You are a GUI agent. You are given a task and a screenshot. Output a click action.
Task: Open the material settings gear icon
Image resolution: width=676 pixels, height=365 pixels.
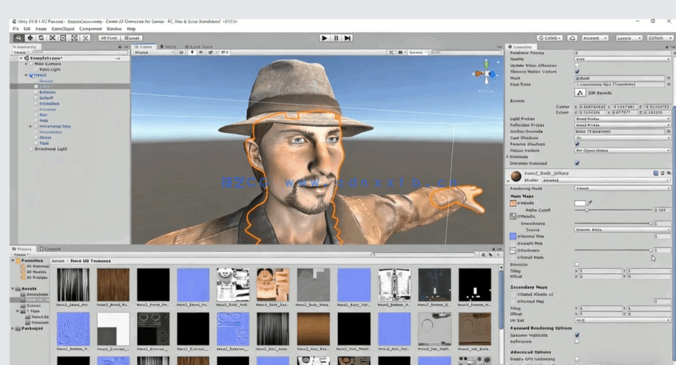pos(669,173)
